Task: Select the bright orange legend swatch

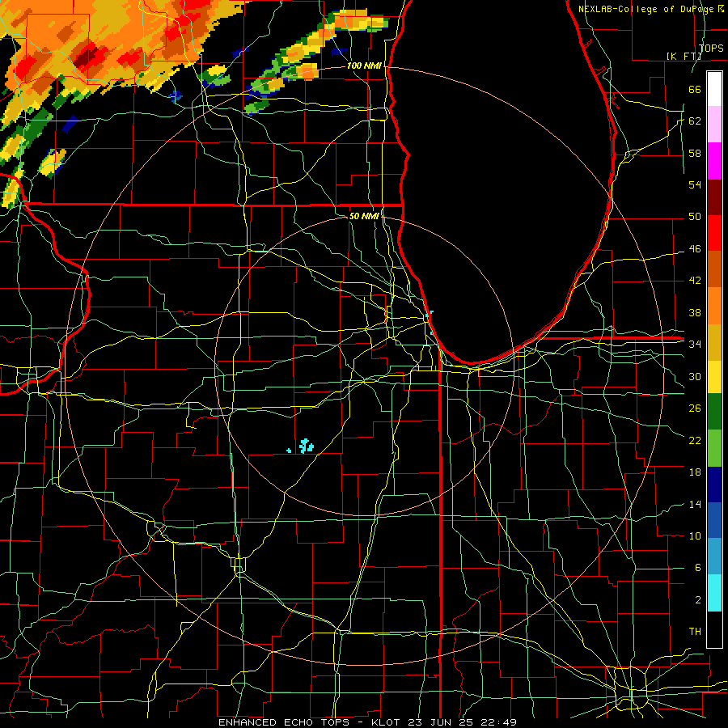Action: click(x=714, y=306)
